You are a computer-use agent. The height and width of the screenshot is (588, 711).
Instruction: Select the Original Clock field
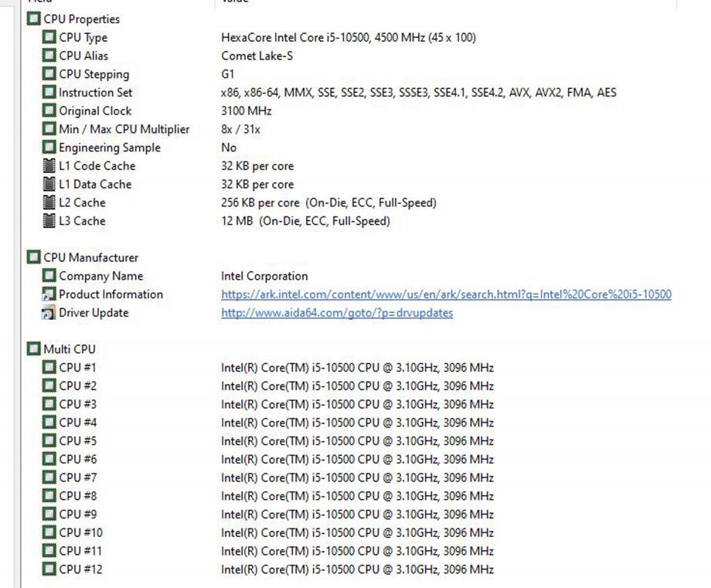[x=95, y=110]
